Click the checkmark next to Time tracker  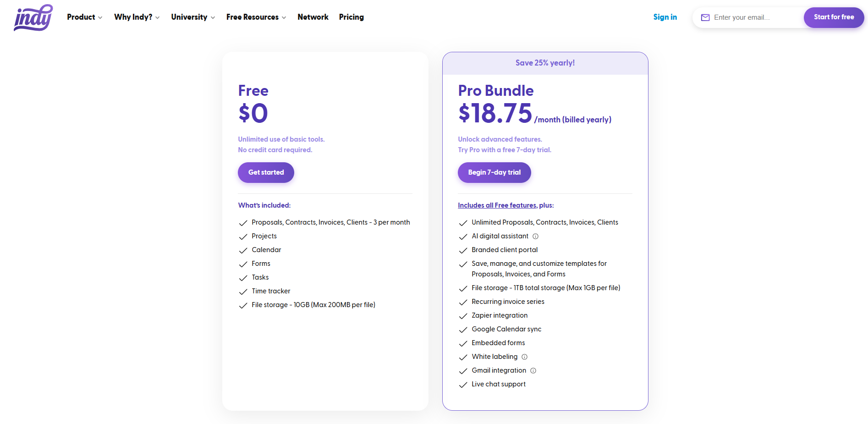click(243, 292)
